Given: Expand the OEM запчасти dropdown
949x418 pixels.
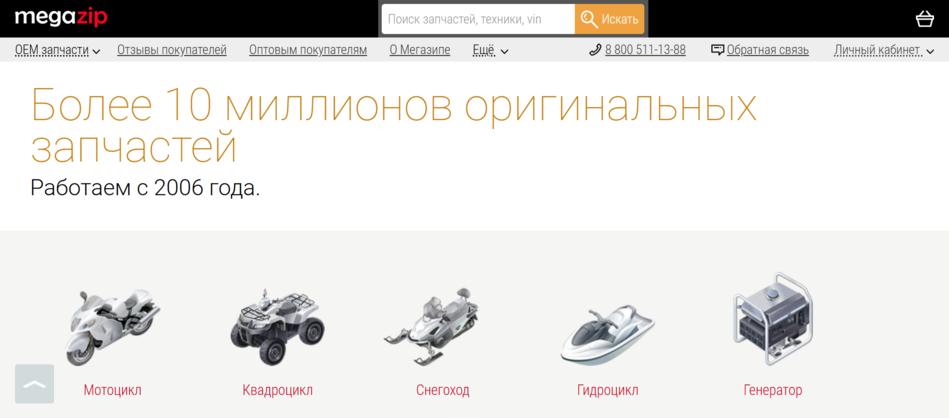Looking at the screenshot, I should click(57, 50).
